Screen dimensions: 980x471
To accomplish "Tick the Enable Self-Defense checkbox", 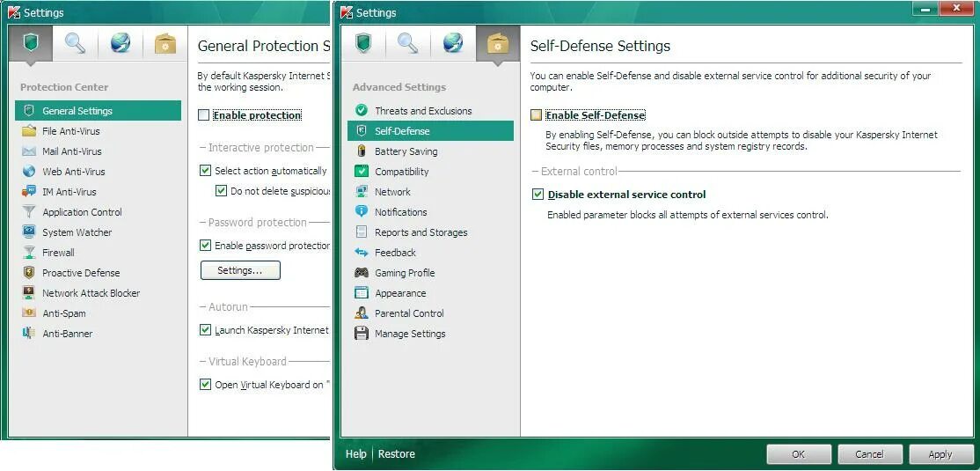I will click(537, 115).
